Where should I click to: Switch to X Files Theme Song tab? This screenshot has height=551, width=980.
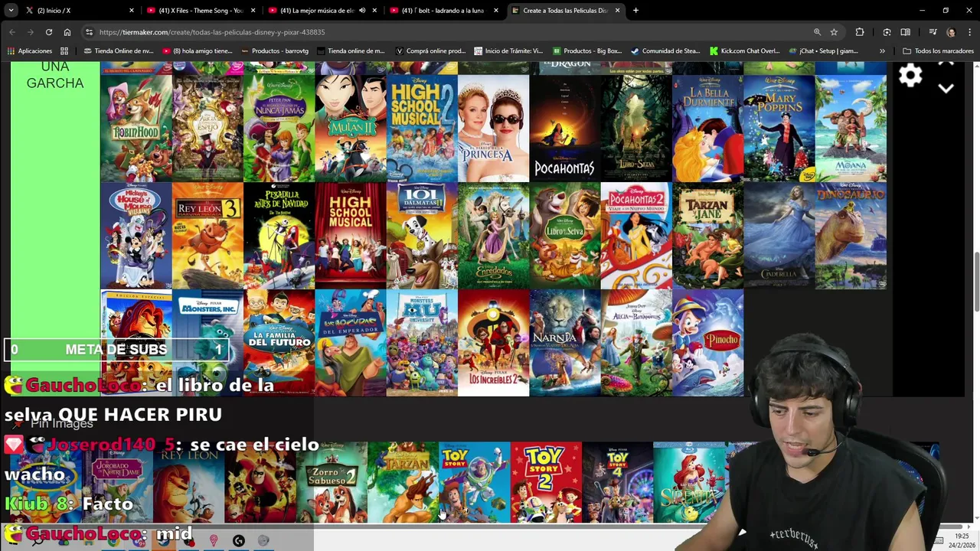(201, 11)
